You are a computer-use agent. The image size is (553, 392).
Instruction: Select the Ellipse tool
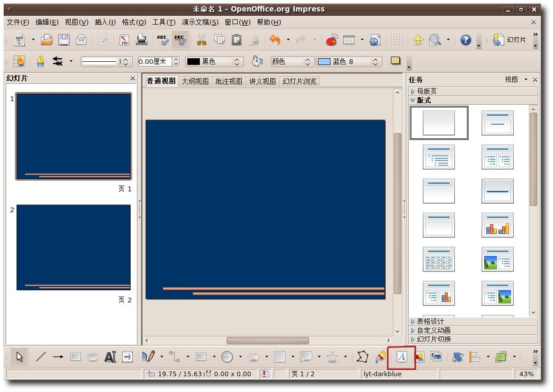coord(93,357)
